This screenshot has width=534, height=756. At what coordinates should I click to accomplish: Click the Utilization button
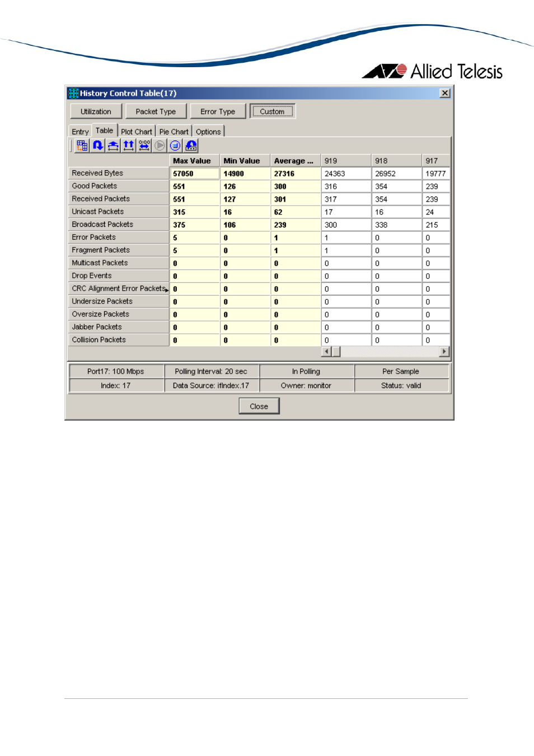tap(96, 111)
